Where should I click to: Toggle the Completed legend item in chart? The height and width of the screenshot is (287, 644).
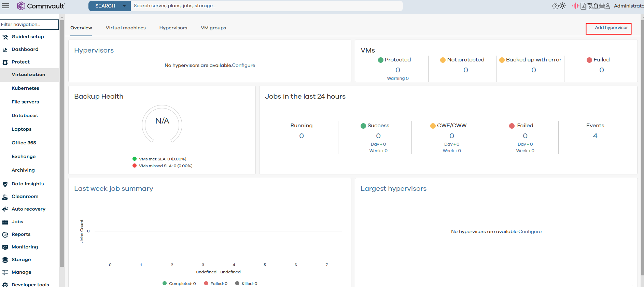point(179,284)
